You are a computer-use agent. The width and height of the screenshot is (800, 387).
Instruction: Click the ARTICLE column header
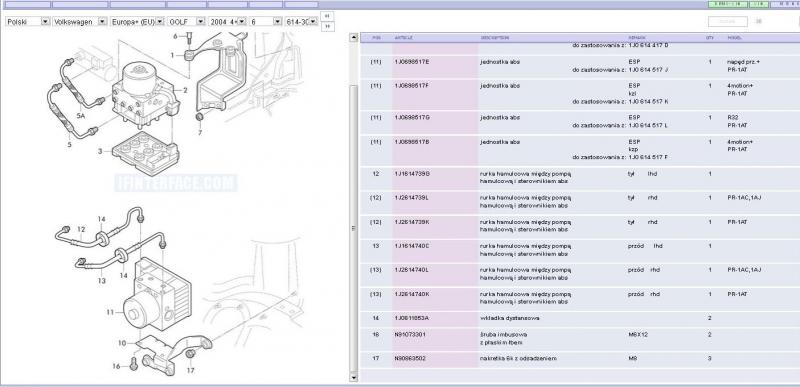404,38
